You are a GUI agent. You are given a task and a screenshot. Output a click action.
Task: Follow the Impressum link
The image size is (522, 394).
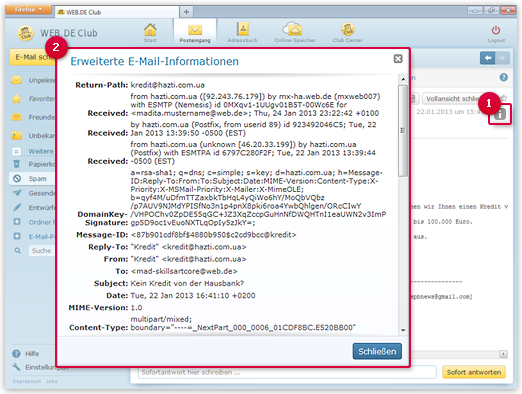(27, 381)
